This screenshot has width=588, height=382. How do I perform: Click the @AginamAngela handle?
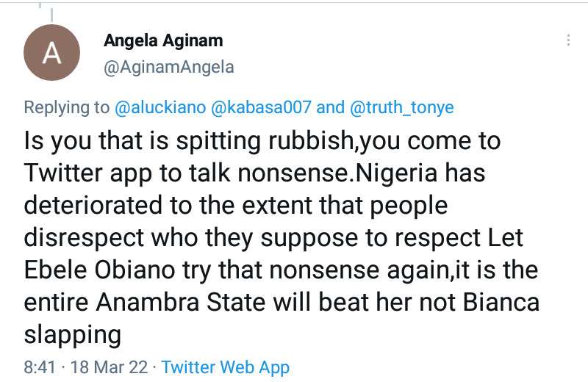point(169,68)
